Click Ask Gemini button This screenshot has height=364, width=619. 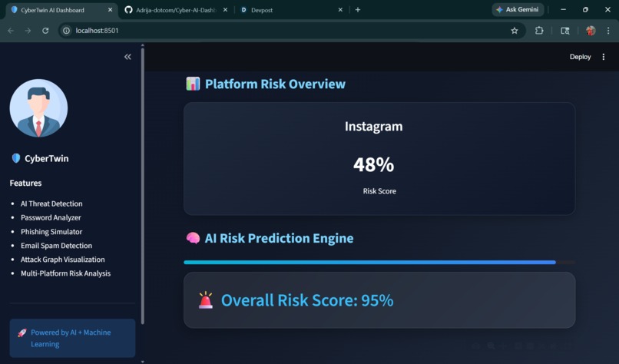[x=518, y=9]
